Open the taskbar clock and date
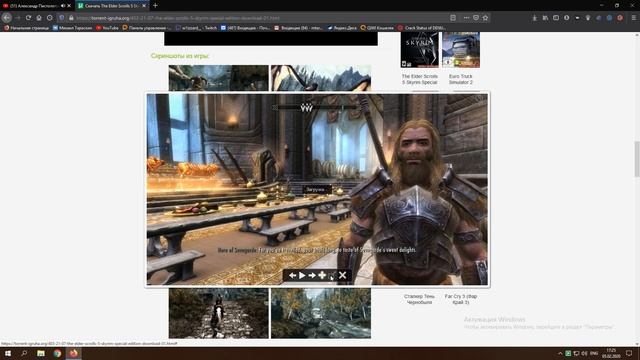Image resolution: width=640 pixels, height=360 pixels. [x=611, y=353]
